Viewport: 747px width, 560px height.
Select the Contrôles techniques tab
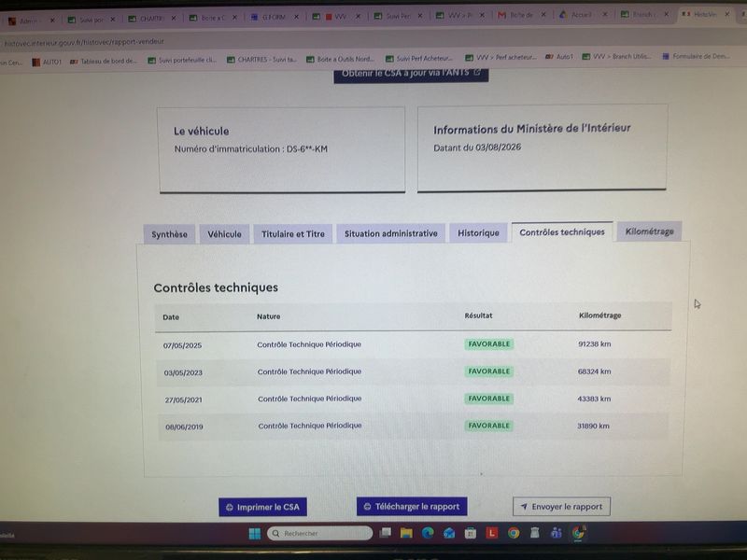(x=562, y=231)
